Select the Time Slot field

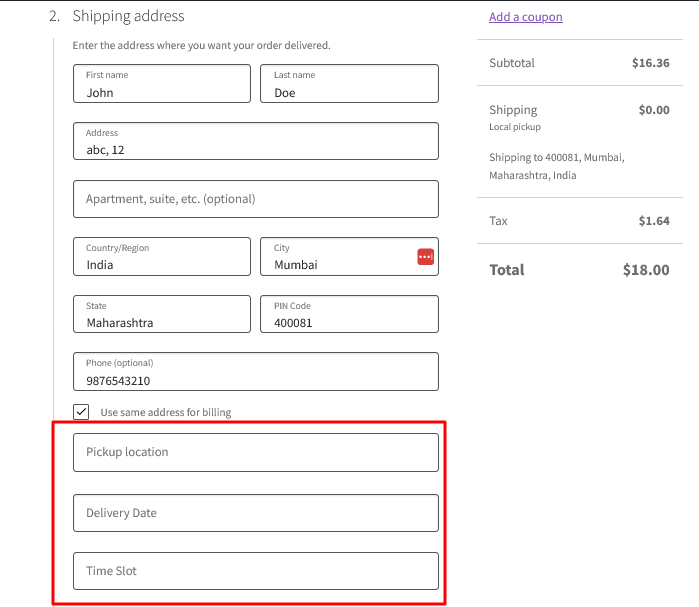(256, 571)
